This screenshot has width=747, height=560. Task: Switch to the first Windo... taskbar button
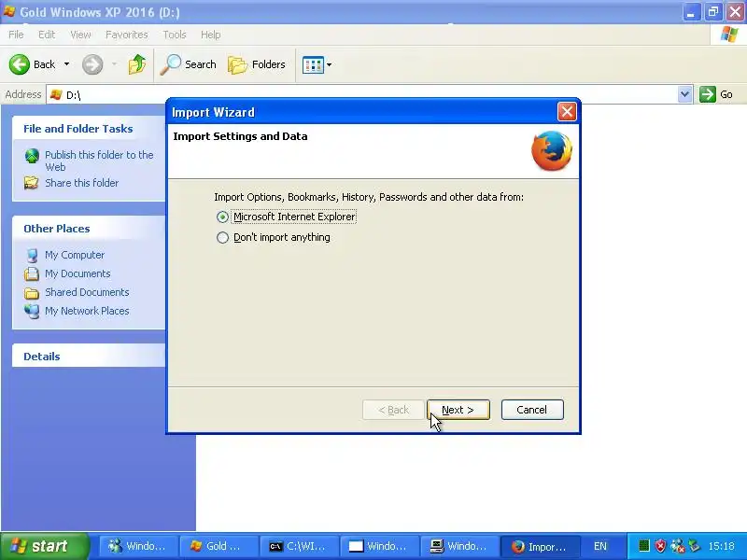tap(138, 546)
